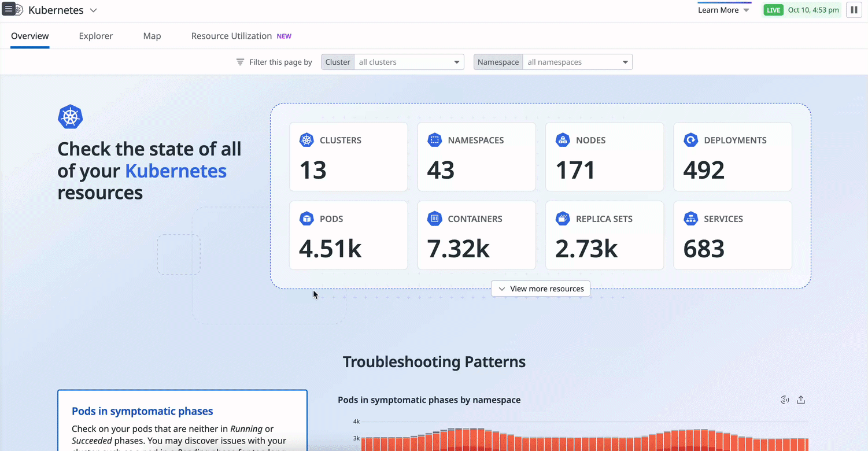Open the Cluster filter dropdown
This screenshot has height=451, width=868.
[x=456, y=62]
